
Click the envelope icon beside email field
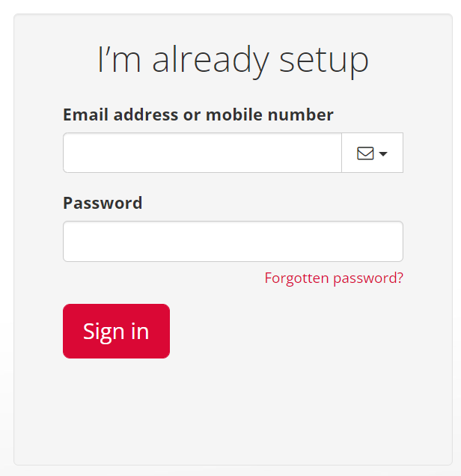click(x=365, y=153)
